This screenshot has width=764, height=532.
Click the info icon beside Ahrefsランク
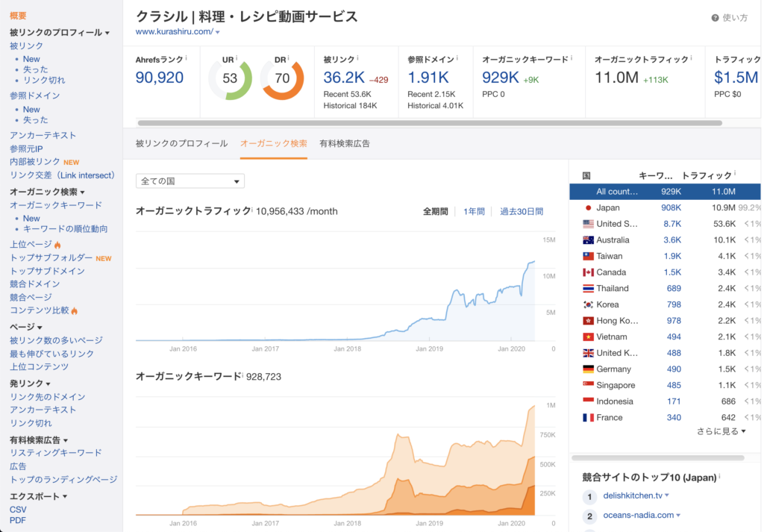point(186,58)
